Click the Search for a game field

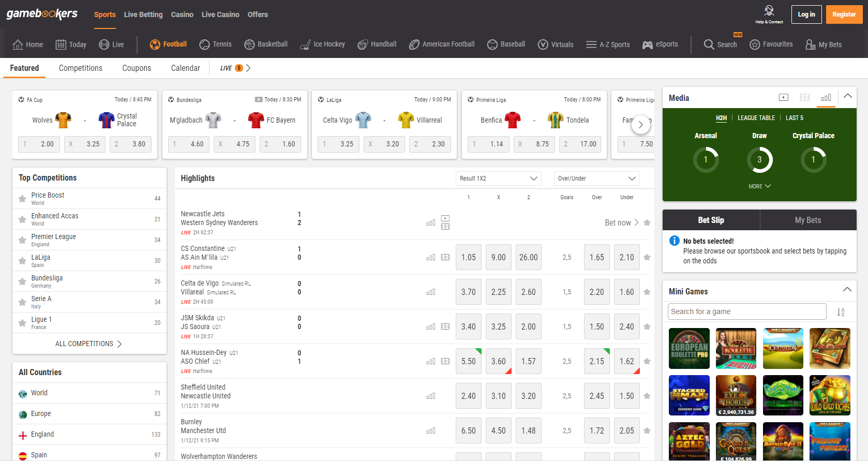(747, 311)
